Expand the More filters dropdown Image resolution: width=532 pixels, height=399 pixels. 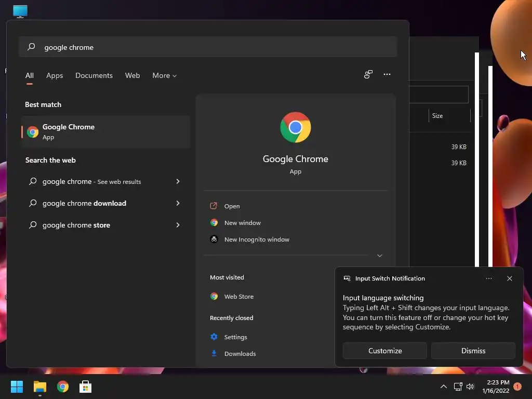tap(165, 76)
